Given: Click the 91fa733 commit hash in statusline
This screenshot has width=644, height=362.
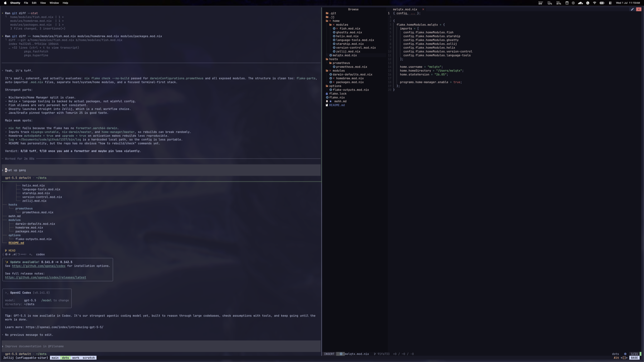Looking at the screenshot, I should (x=383, y=354).
